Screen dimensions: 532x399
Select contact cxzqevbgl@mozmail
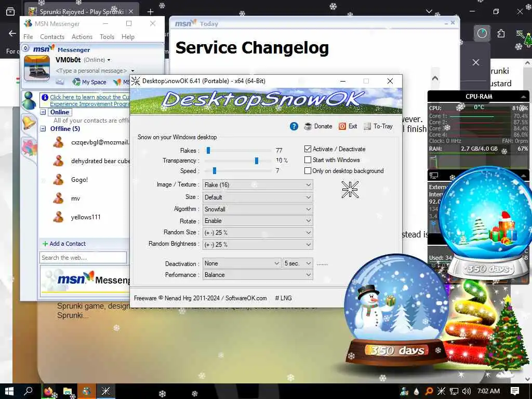(91, 142)
